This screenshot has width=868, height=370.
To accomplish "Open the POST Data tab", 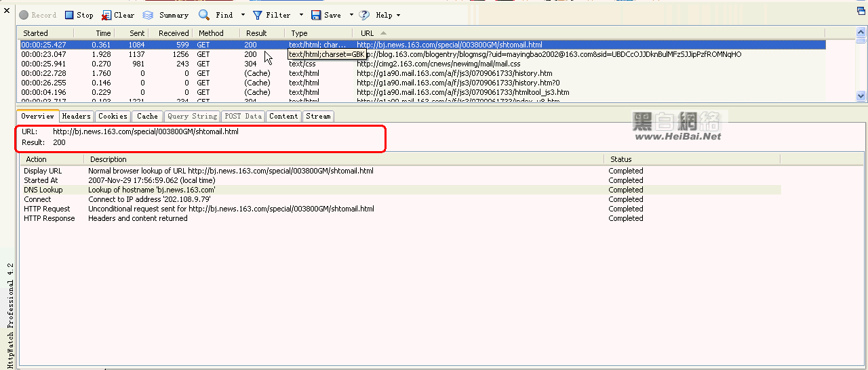I will coord(243,117).
